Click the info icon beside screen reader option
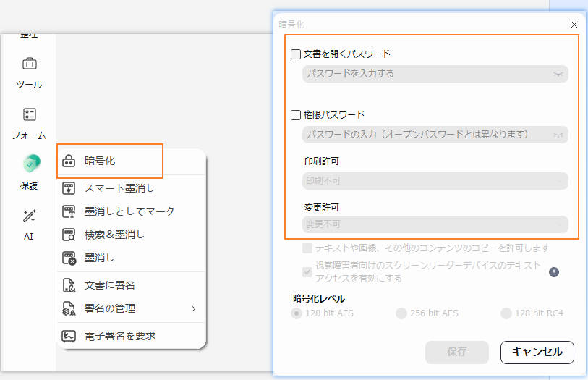This screenshot has height=380, width=588. (x=554, y=272)
